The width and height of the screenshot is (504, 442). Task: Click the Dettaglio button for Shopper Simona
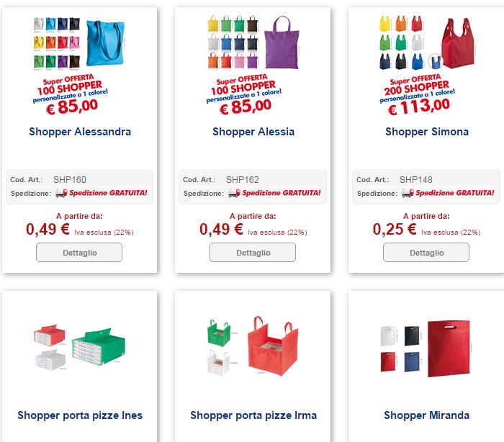pyautogui.click(x=426, y=253)
